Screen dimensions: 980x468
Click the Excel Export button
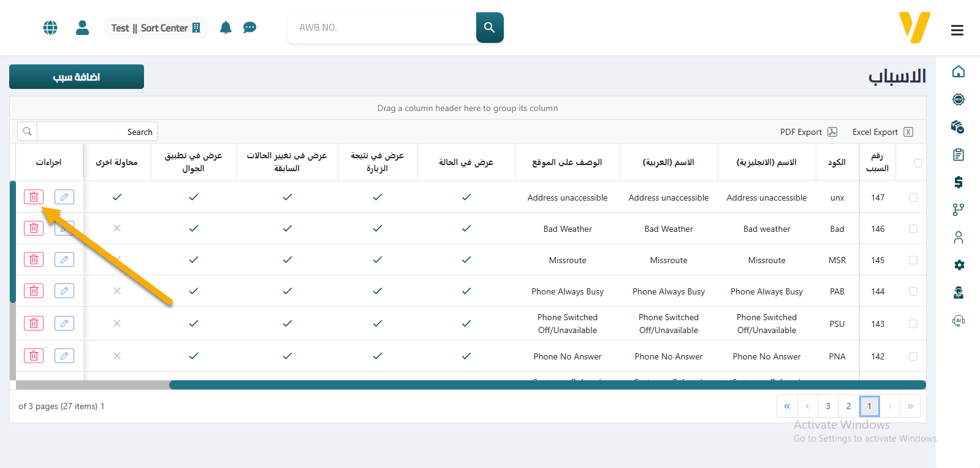click(x=882, y=132)
